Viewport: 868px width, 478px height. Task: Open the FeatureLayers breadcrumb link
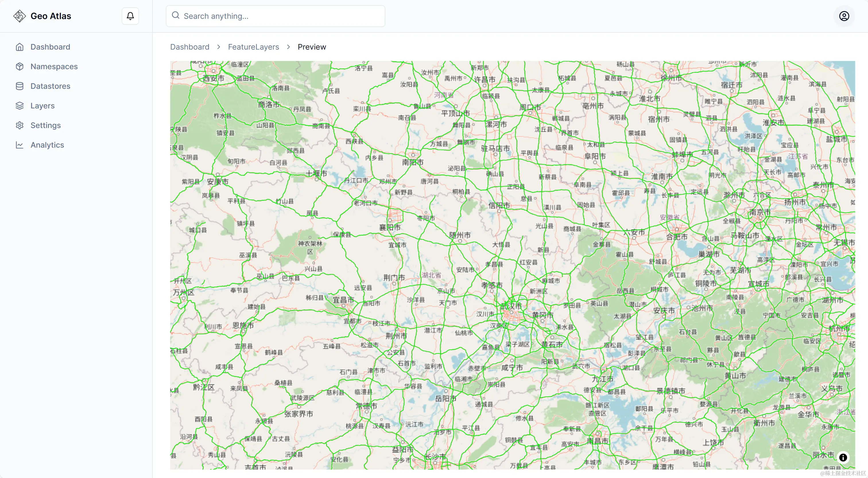click(x=253, y=47)
